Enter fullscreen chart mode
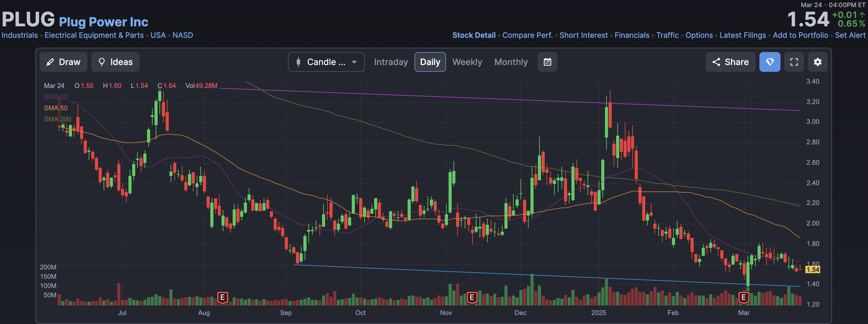Image resolution: width=868 pixels, height=324 pixels. 794,62
